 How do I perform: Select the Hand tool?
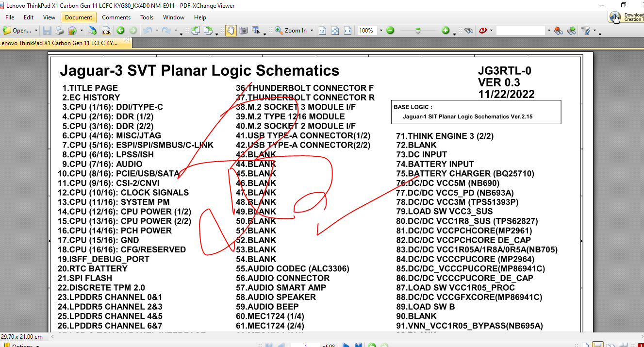[x=231, y=31]
